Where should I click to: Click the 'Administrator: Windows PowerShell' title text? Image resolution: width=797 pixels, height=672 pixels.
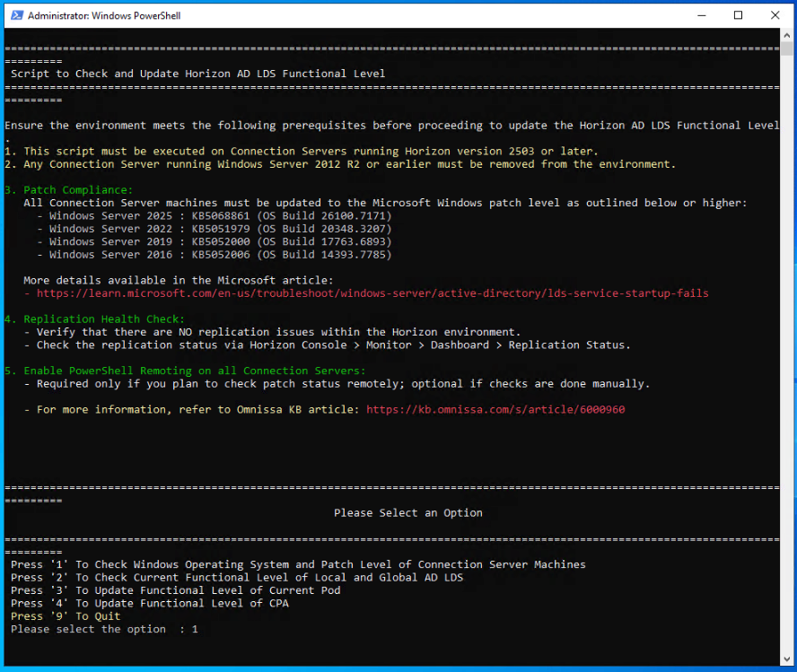click(x=104, y=16)
